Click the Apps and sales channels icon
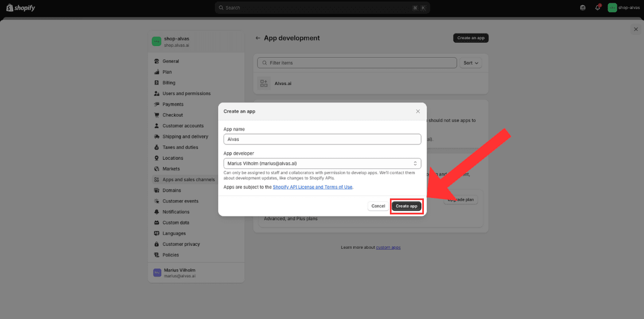 [x=157, y=179]
